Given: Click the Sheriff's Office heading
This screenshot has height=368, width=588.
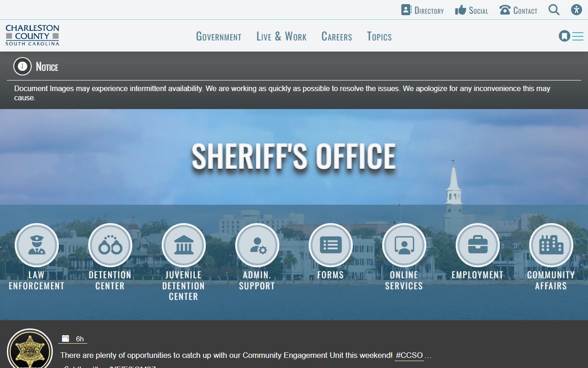Looking at the screenshot, I should pyautogui.click(x=294, y=156).
